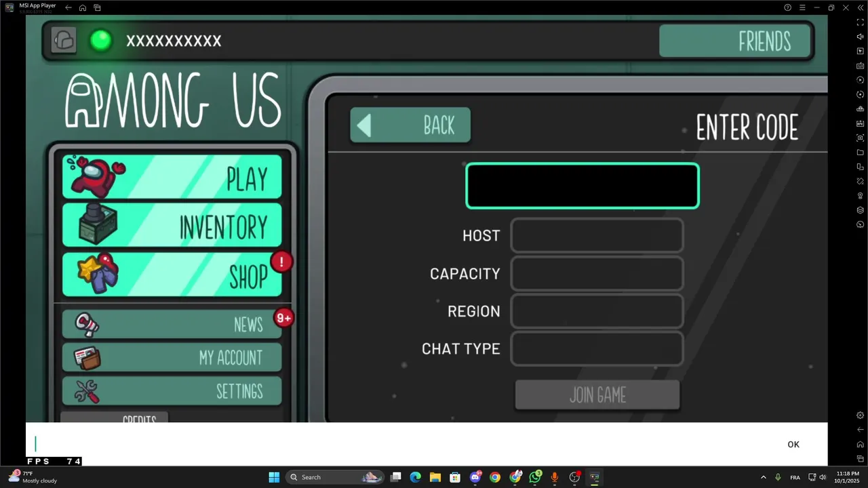
Task: Open the Shop menu
Action: pos(172,274)
